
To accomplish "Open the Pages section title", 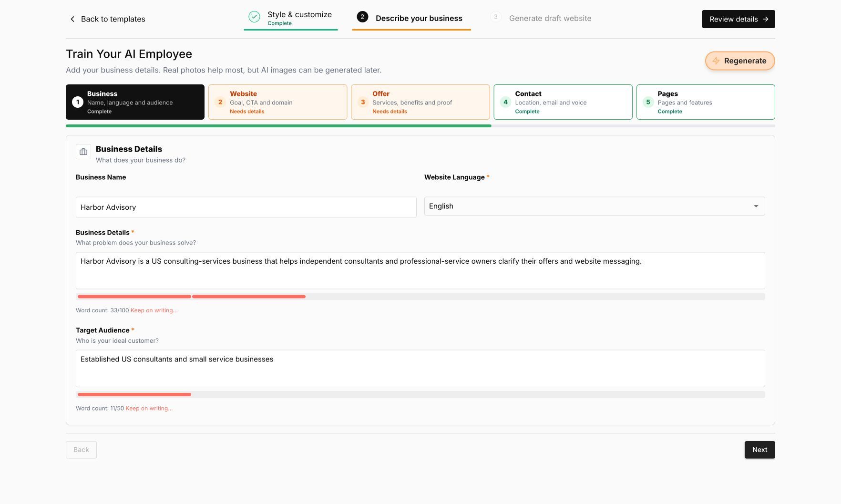I will pos(667,94).
